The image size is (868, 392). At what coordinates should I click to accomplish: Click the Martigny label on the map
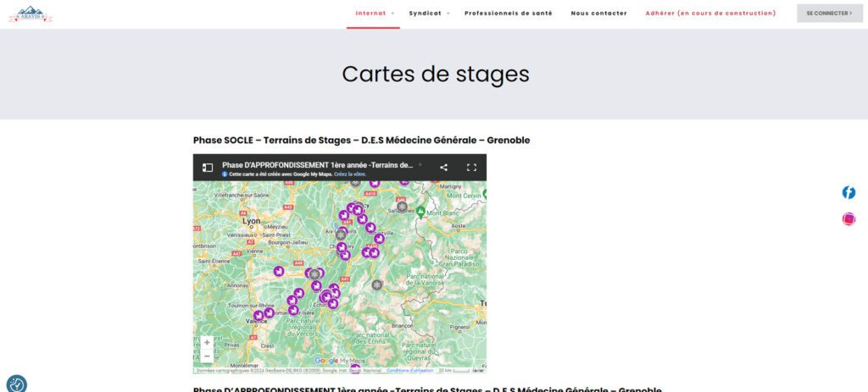tap(449, 186)
